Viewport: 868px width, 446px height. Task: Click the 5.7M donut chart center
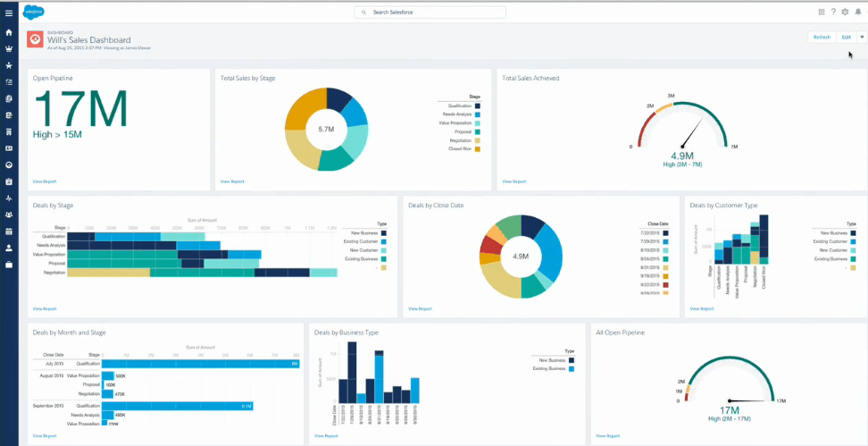point(326,129)
